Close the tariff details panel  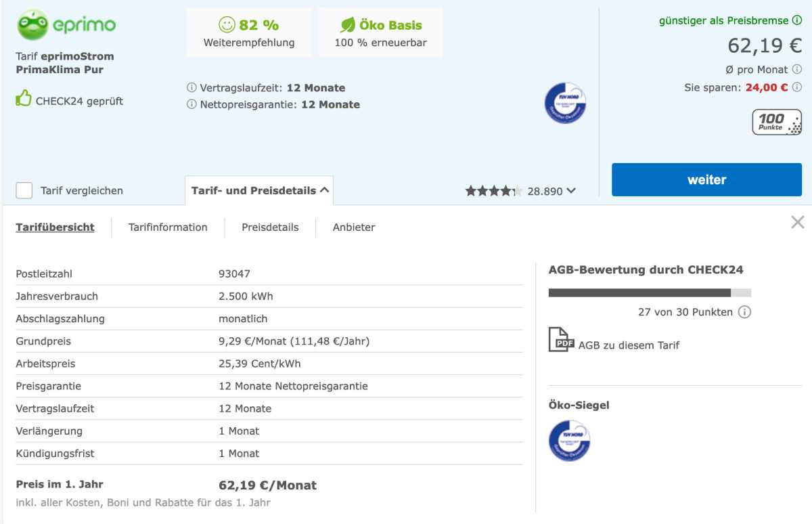click(797, 222)
